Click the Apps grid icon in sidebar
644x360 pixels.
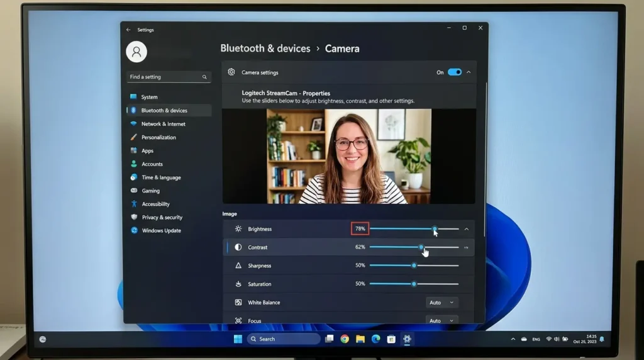133,150
